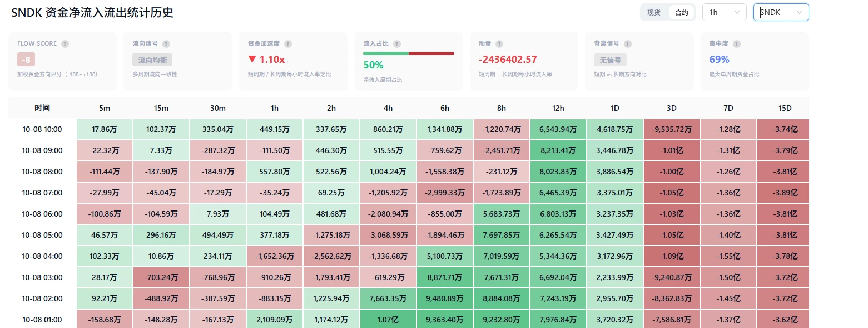Screen dimensions: 868x328
Task: Click the 10-08 01:00 row timestamp
Action: click(x=42, y=320)
